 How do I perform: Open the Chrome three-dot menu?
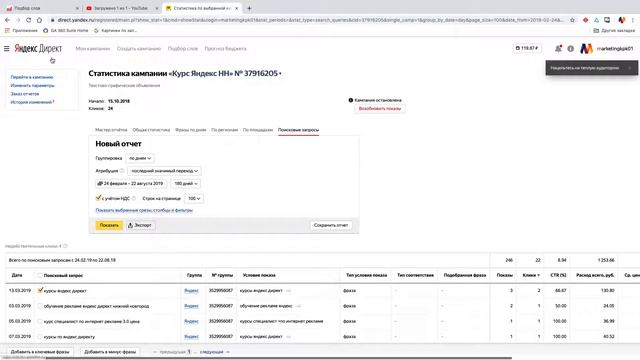[x=633, y=20]
